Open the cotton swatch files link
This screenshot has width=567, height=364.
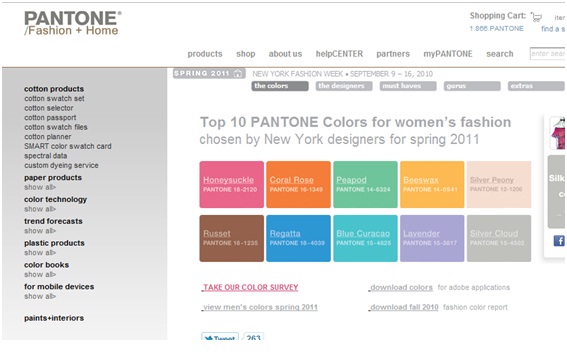pyautogui.click(x=56, y=127)
